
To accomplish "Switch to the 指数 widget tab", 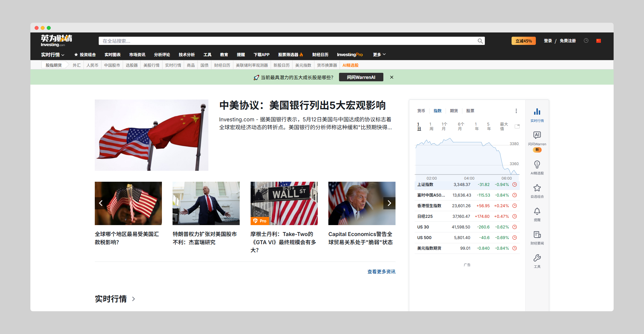I will coord(437,111).
